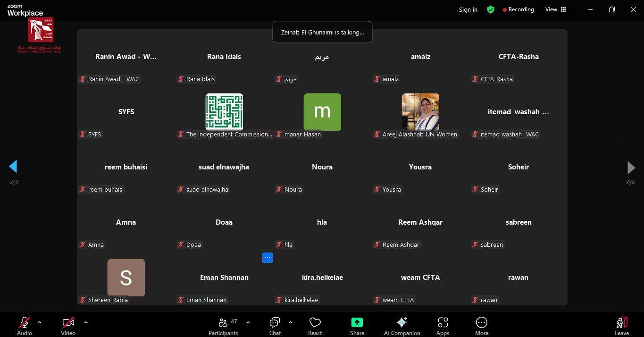The image size is (644, 337).
Task: Select the amalz name heading
Action: (420, 57)
